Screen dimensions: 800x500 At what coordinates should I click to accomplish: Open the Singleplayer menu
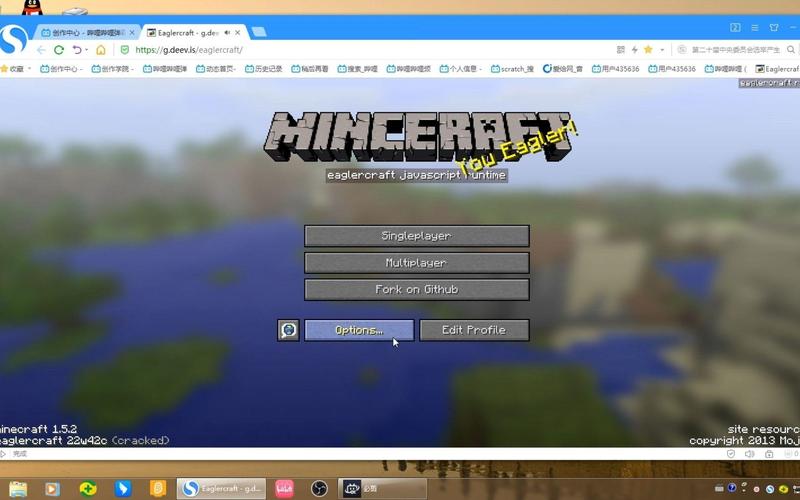tap(416, 236)
